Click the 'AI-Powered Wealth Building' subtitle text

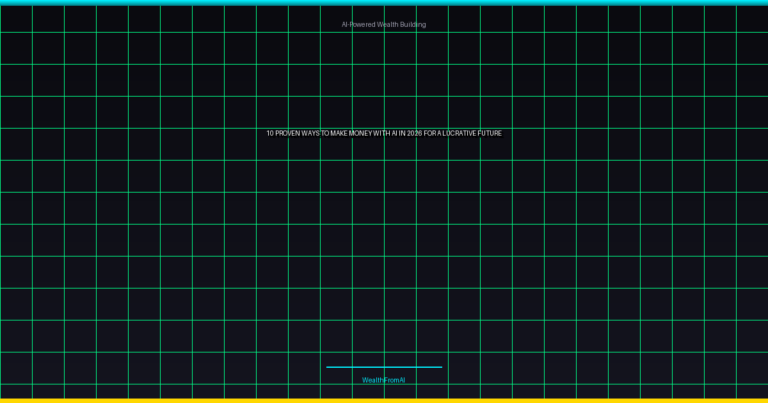coord(384,24)
